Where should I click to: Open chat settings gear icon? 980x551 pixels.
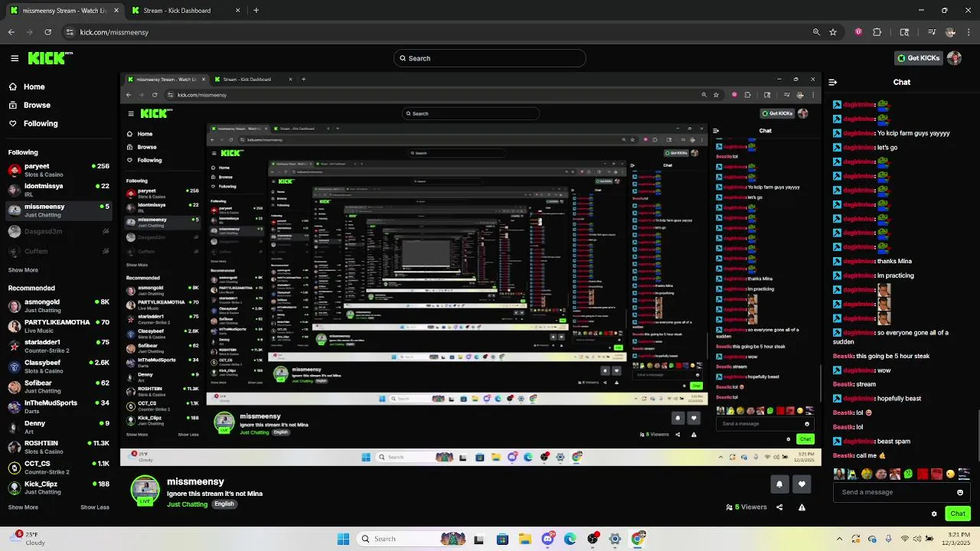pos(934,514)
